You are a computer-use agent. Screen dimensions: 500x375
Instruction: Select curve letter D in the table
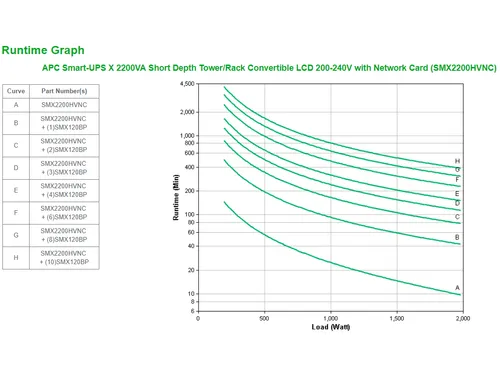16,168
